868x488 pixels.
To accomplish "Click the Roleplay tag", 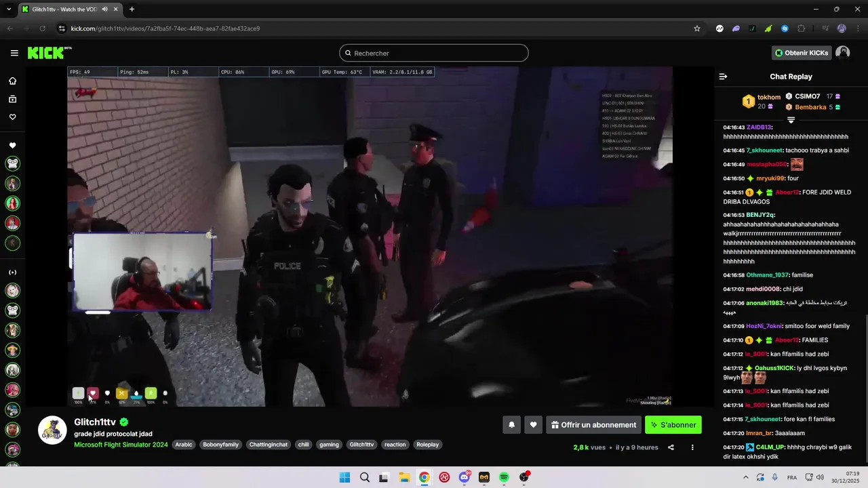I will coord(428,445).
